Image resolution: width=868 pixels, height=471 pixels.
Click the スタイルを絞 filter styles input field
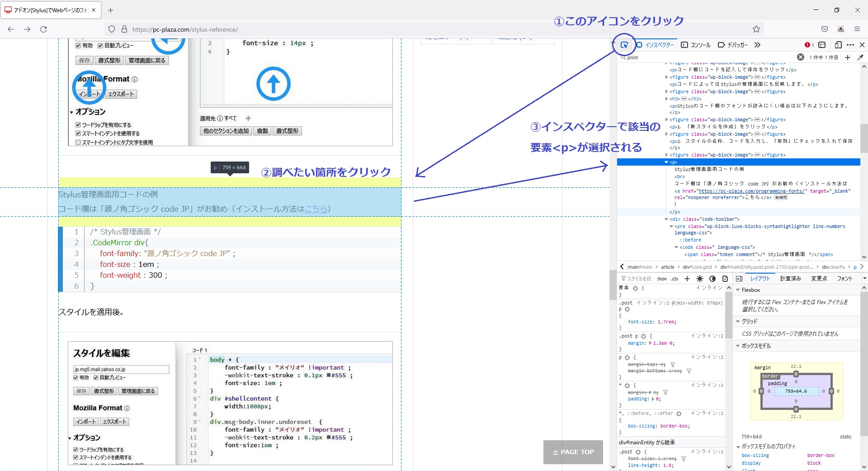[638, 279]
